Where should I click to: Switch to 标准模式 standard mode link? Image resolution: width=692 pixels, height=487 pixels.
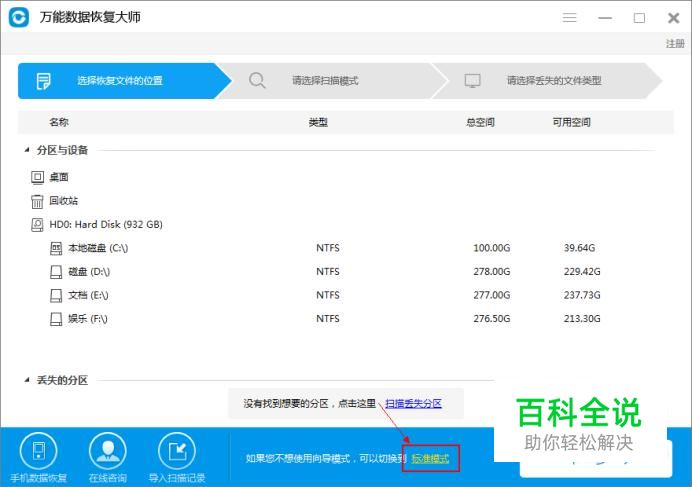point(430,459)
